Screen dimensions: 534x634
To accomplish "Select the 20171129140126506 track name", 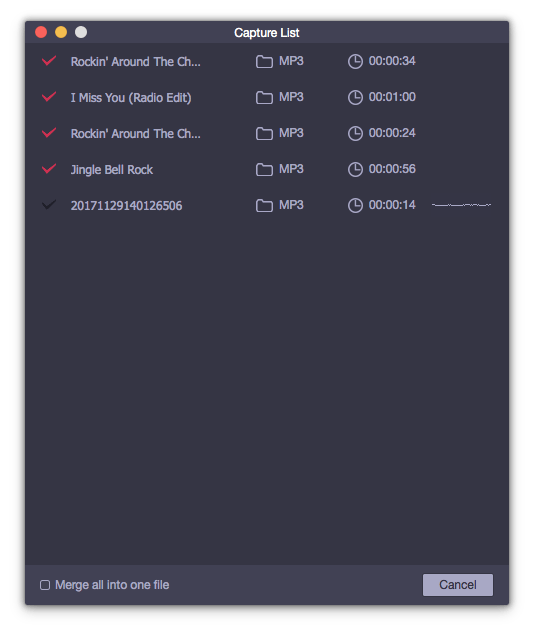I will click(x=127, y=206).
